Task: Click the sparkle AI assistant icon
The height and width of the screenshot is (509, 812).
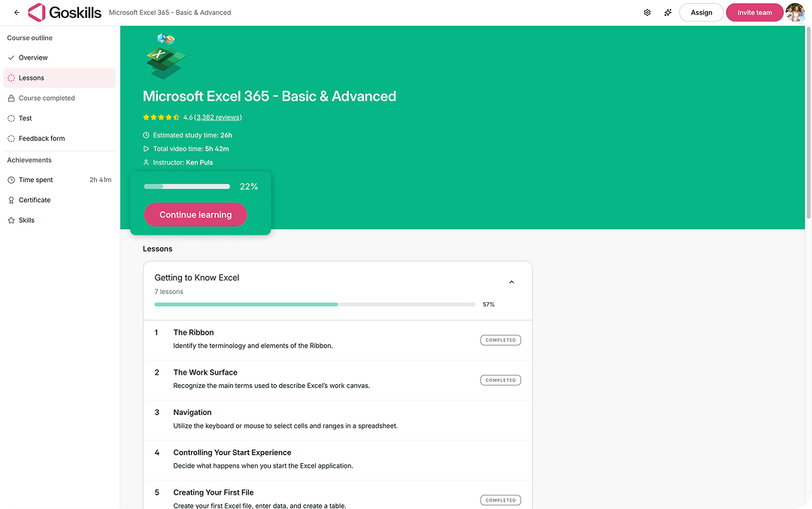Action: 668,13
